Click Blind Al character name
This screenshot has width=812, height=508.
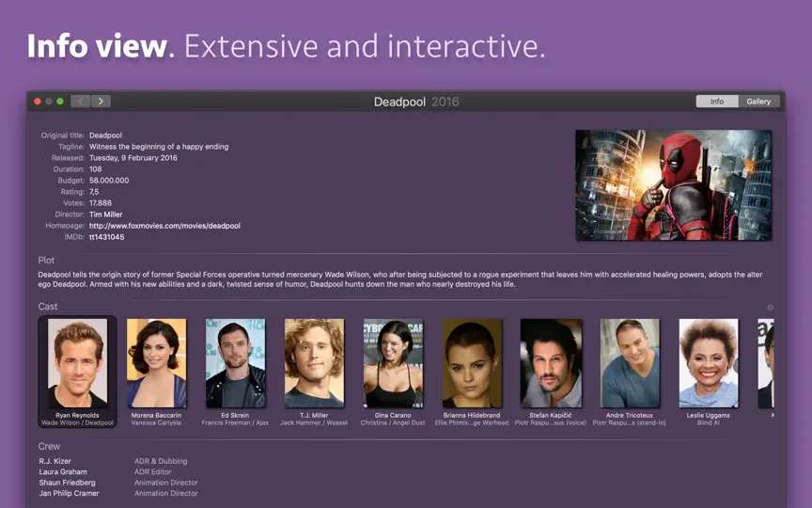(x=708, y=423)
